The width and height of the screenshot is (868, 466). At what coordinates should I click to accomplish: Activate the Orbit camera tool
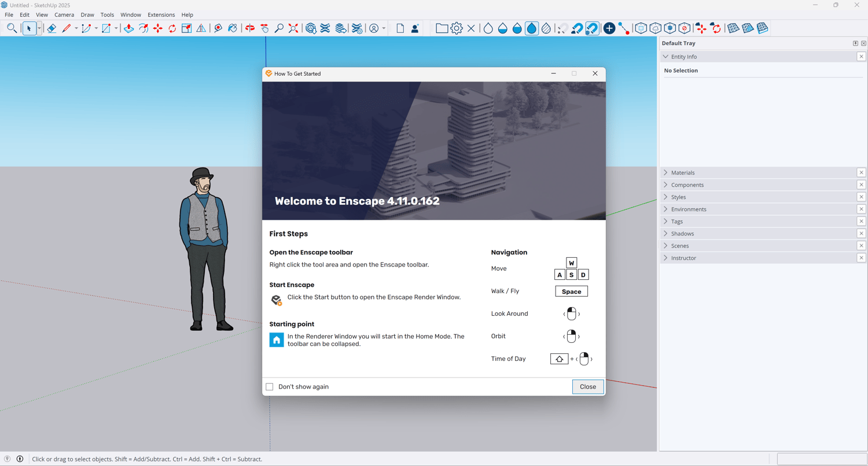click(250, 28)
